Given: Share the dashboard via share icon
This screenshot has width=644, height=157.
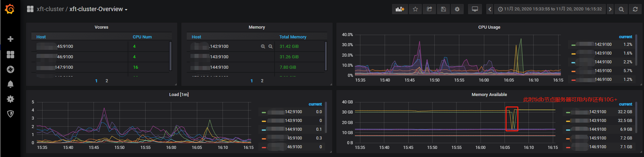Looking at the screenshot, I should 429,9.
